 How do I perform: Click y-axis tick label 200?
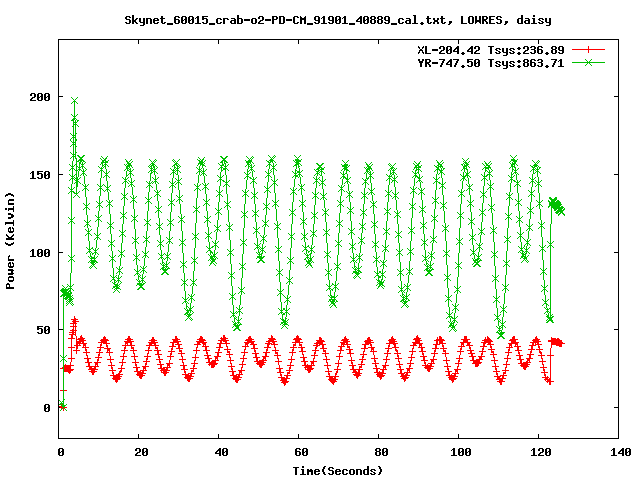point(40,97)
